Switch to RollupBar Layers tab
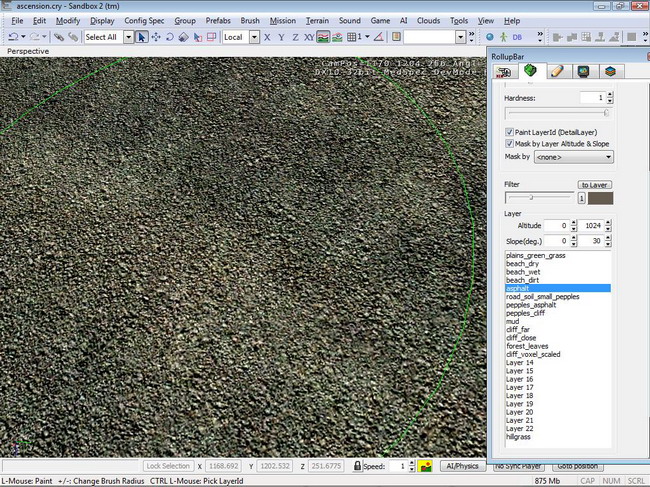The image size is (650, 487). coord(610,71)
